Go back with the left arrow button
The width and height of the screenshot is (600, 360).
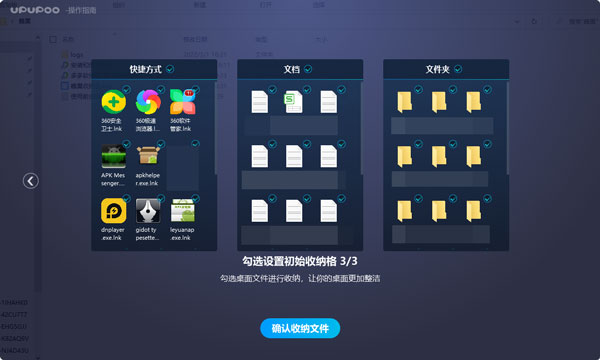[x=31, y=181]
